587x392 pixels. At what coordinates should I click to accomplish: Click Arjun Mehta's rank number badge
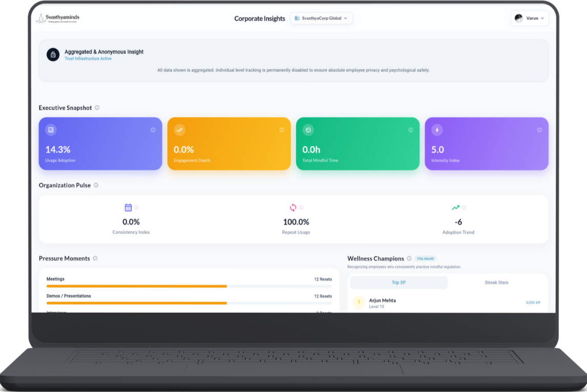[x=359, y=302]
